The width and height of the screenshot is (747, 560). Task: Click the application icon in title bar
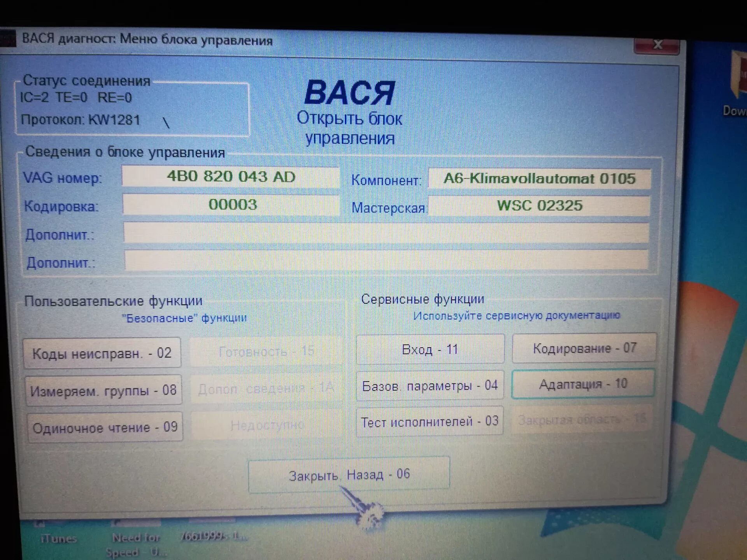point(8,39)
